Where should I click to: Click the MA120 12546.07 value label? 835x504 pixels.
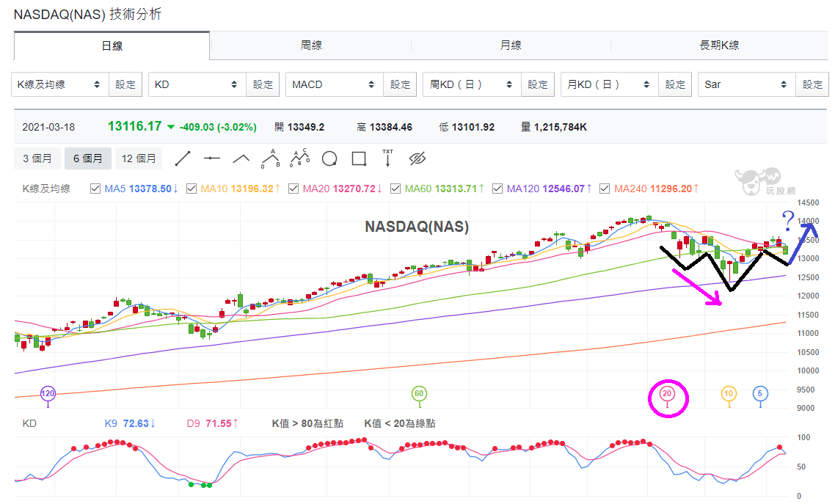pos(549,189)
